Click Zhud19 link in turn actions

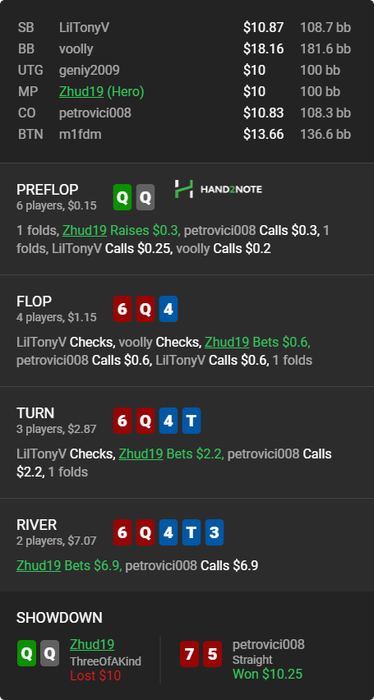pos(141,454)
